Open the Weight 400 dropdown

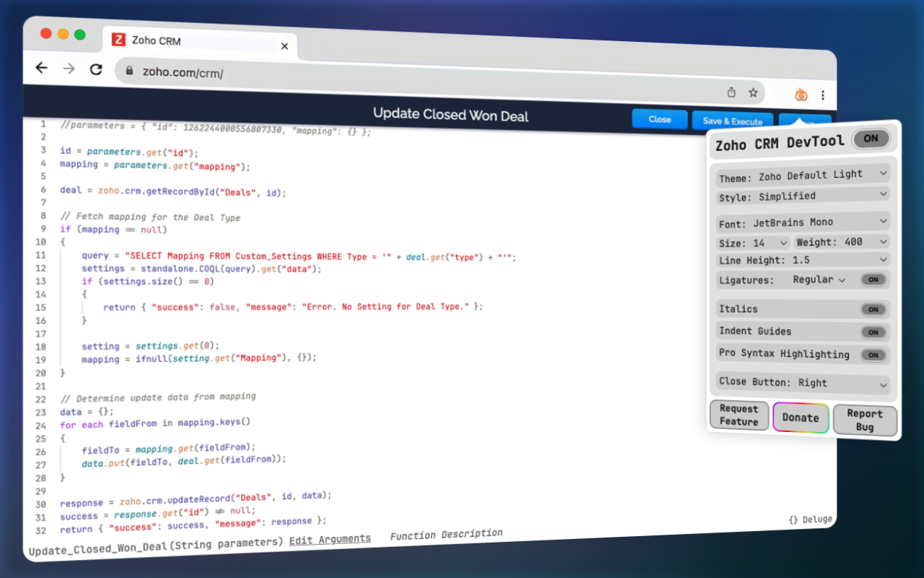click(x=842, y=242)
